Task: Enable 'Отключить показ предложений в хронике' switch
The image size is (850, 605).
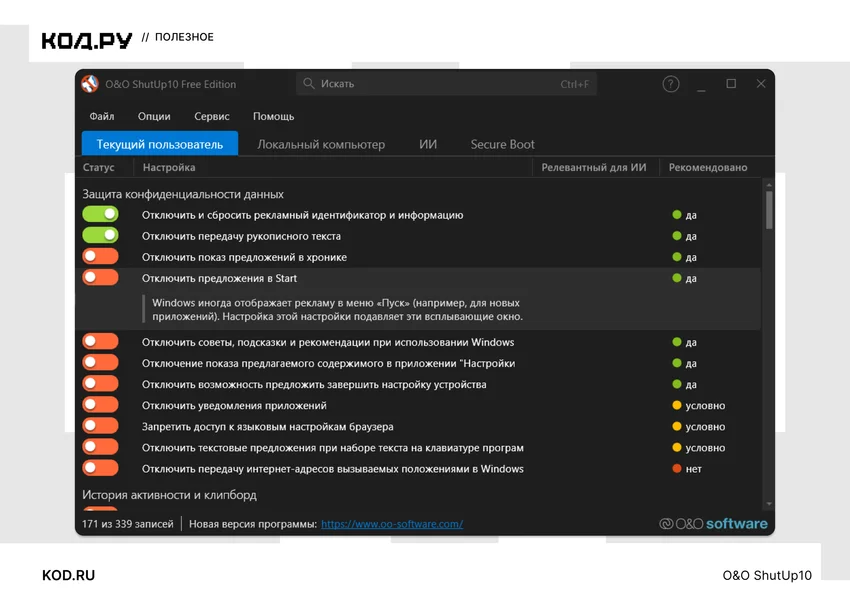Action: point(100,256)
